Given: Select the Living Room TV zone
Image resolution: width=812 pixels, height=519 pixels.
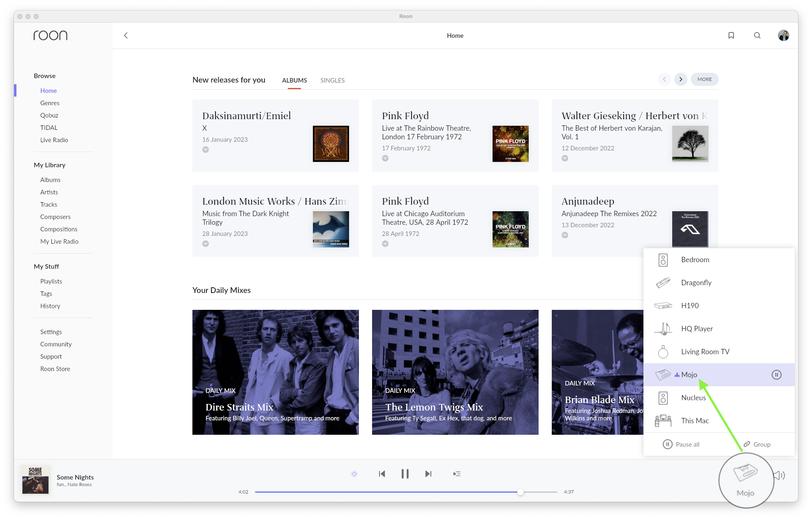Looking at the screenshot, I should tap(719, 352).
